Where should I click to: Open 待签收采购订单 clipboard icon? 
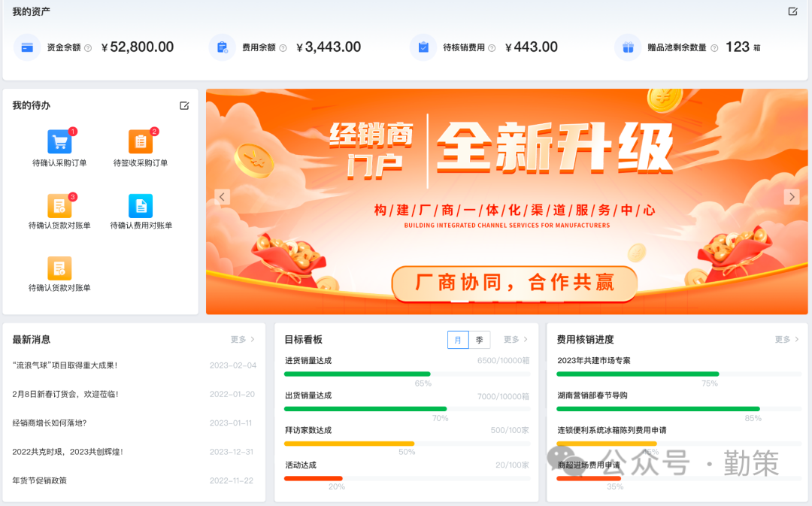tap(140, 139)
